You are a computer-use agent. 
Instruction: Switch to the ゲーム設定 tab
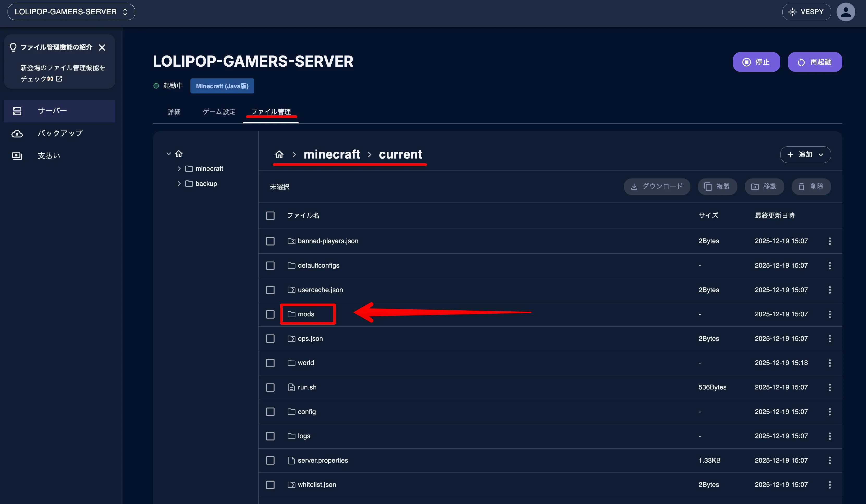(x=219, y=112)
